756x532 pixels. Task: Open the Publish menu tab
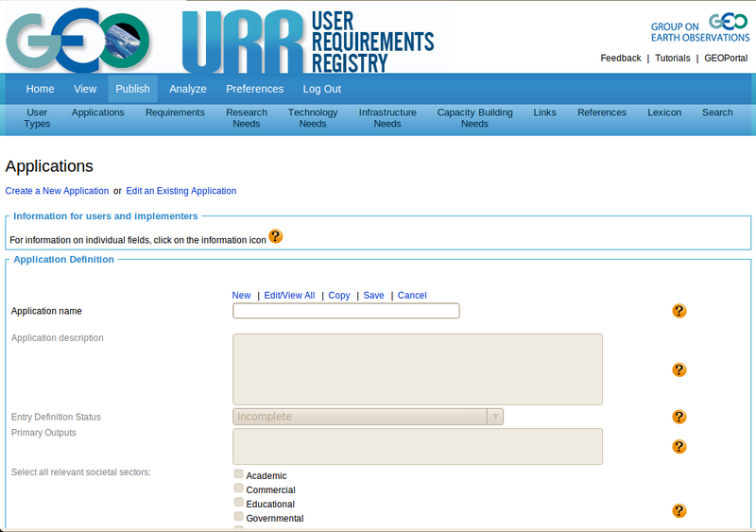click(132, 89)
